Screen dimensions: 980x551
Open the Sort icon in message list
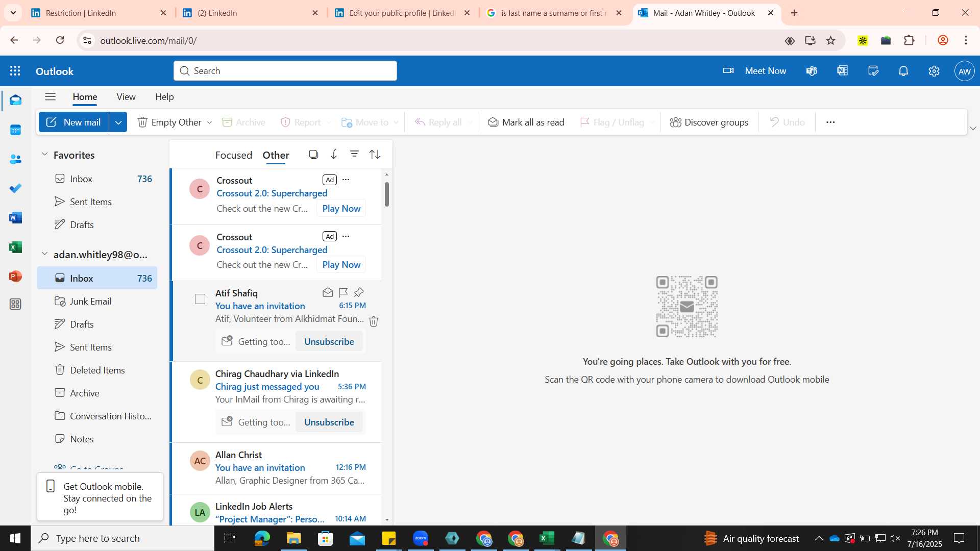coord(375,154)
